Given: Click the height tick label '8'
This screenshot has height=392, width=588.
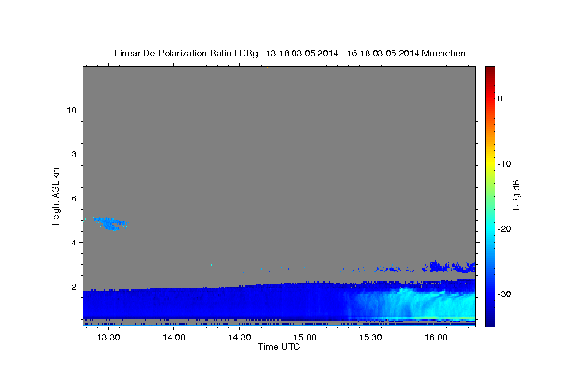Looking at the screenshot, I should tap(74, 154).
